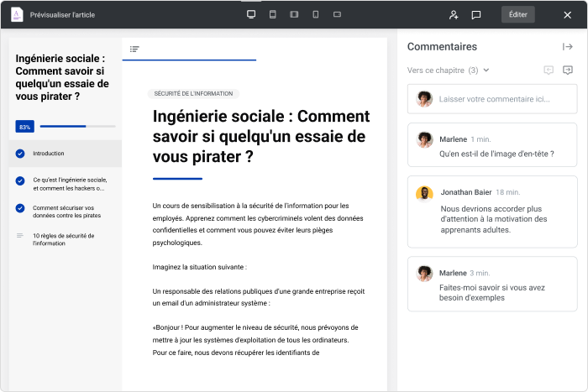Click the 83% progress badge
This screenshot has width=588, height=392.
24,127
